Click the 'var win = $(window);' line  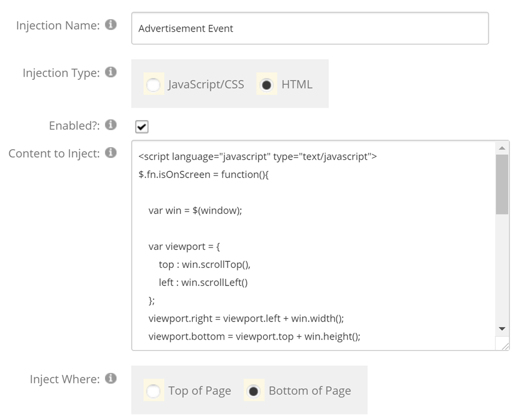pyautogui.click(x=195, y=211)
